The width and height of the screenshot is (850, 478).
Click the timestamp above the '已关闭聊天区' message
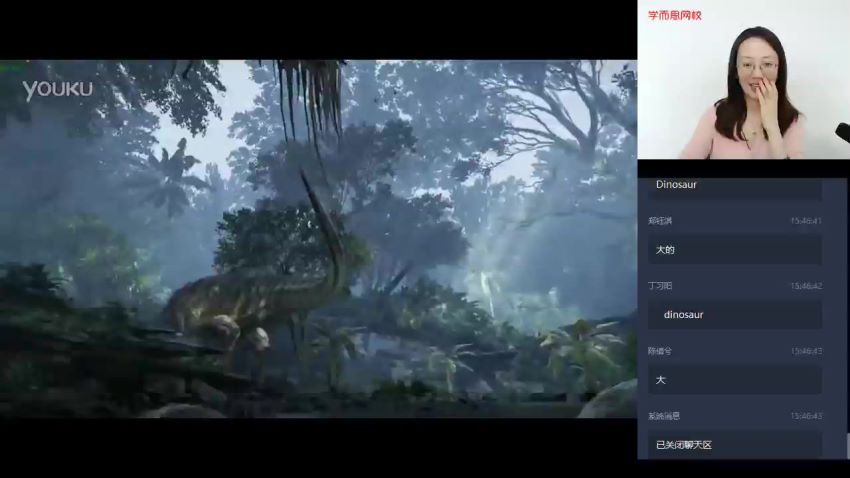click(x=806, y=416)
